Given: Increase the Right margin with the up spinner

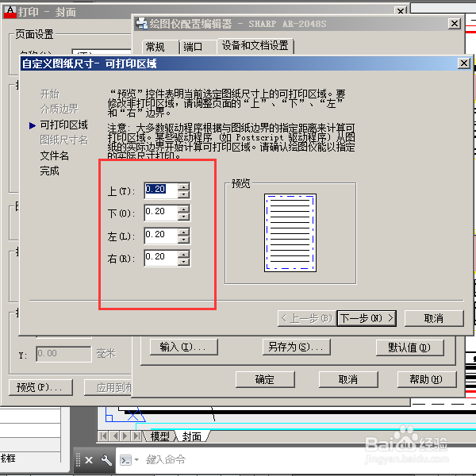Looking at the screenshot, I should pyautogui.click(x=184, y=254).
